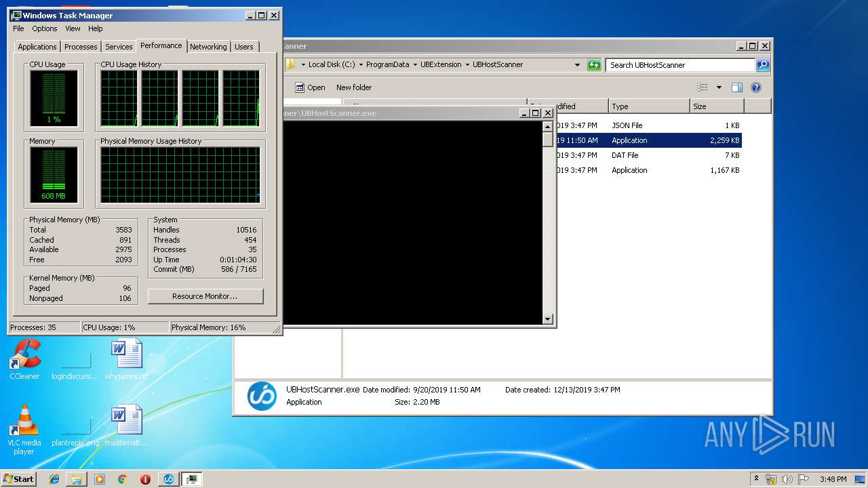Show hidden tray icons
The height and width of the screenshot is (488, 868).
click(x=756, y=479)
